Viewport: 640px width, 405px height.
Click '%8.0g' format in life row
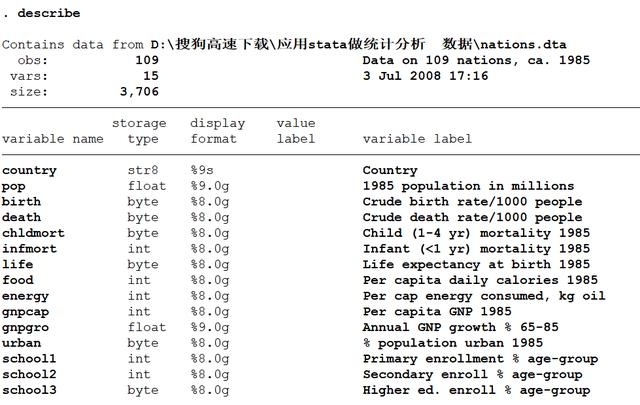point(210,265)
